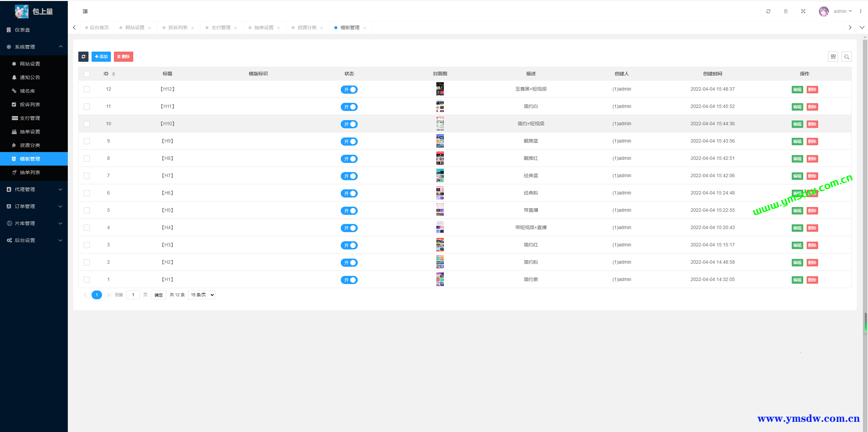The image size is (868, 432).
Task: Tick the select-all header checkbox
Action: (x=87, y=74)
